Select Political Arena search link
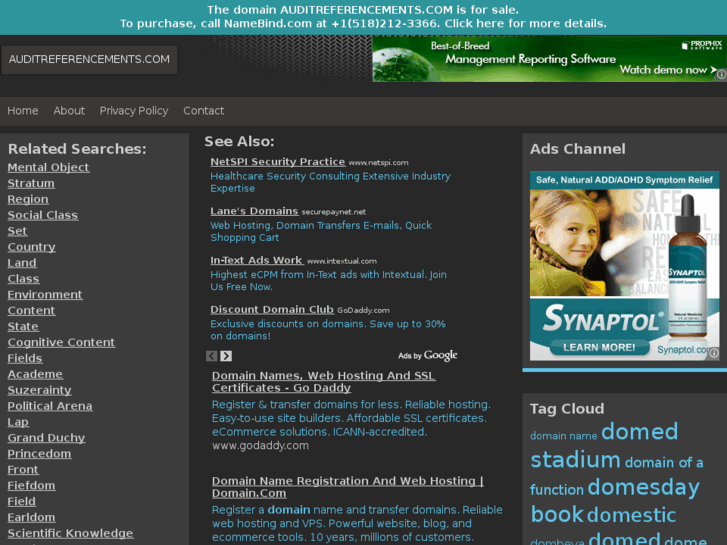The width and height of the screenshot is (727, 545). [50, 406]
